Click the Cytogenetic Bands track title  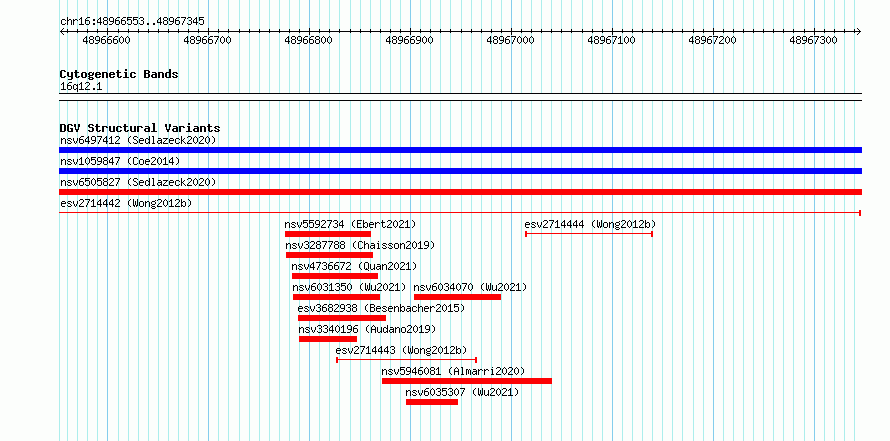(x=119, y=74)
